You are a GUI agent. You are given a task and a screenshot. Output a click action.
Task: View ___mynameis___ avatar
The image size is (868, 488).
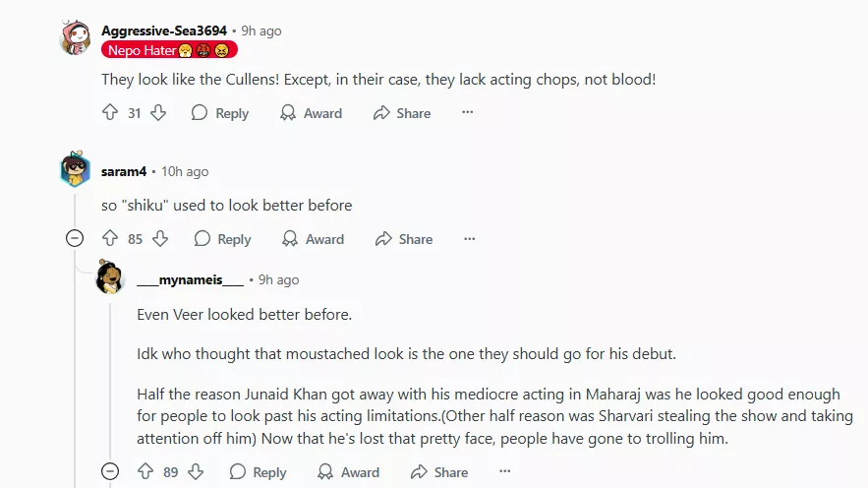click(x=110, y=279)
